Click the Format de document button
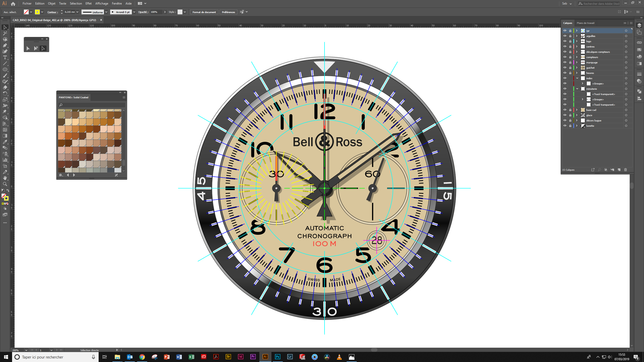This screenshot has width=644, height=362. (204, 12)
